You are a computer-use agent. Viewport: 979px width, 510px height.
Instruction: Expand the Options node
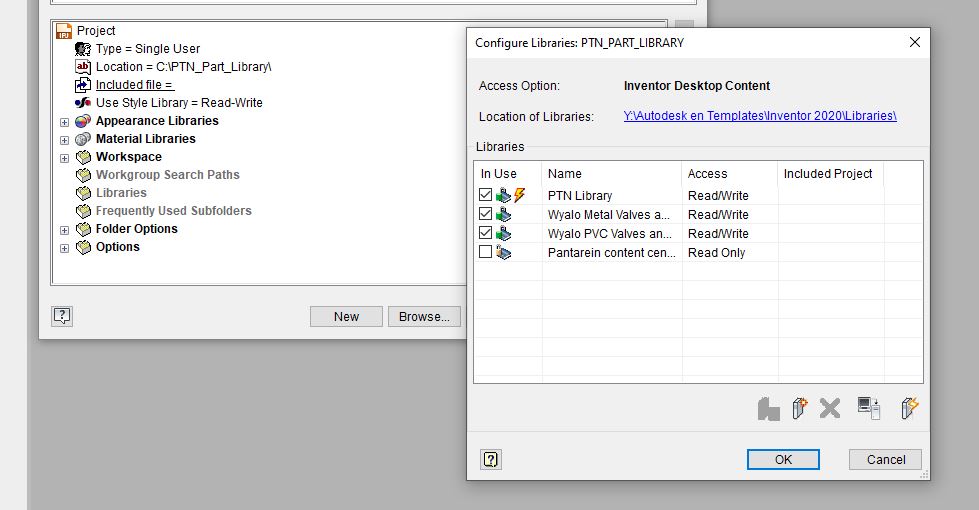64,248
